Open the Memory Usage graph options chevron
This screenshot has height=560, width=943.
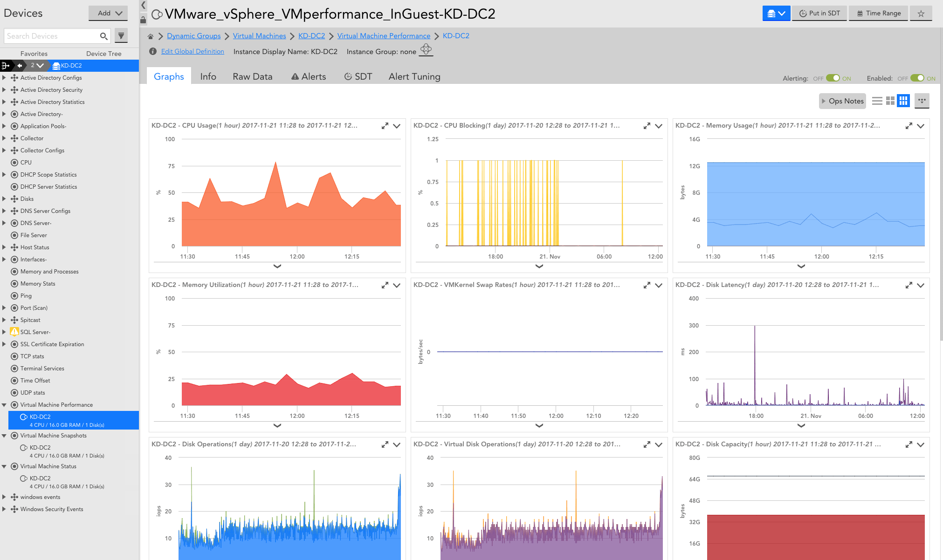coord(921,126)
